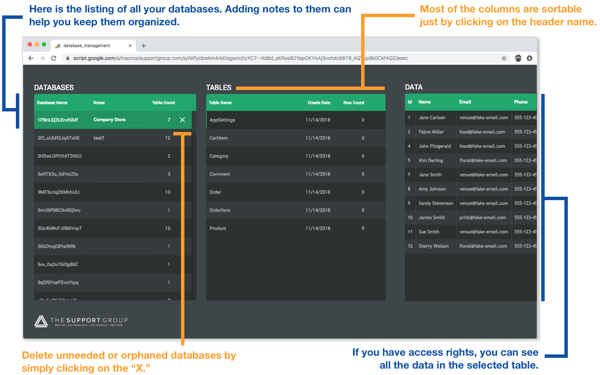Click the browser forward arrow
600x375 pixels.
click(42, 58)
